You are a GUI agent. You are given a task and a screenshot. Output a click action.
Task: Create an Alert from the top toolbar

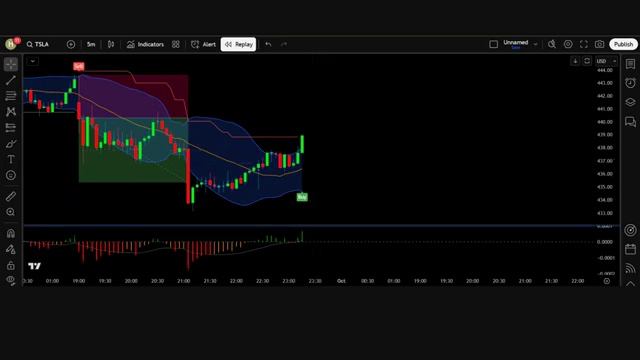(204, 44)
